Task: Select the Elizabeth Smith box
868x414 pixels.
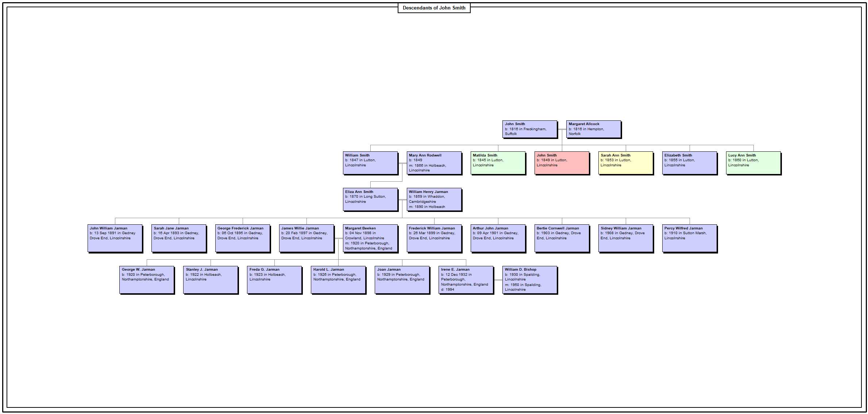Action: click(x=690, y=163)
